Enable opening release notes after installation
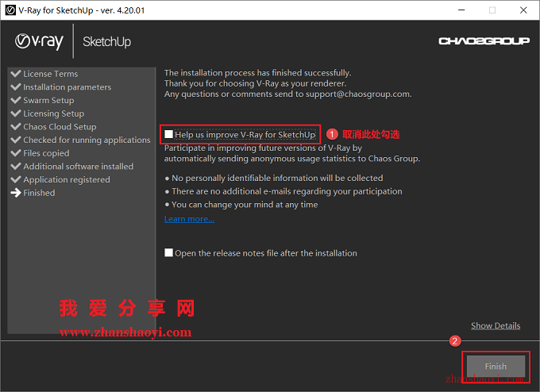This screenshot has height=392, width=540. click(x=168, y=252)
